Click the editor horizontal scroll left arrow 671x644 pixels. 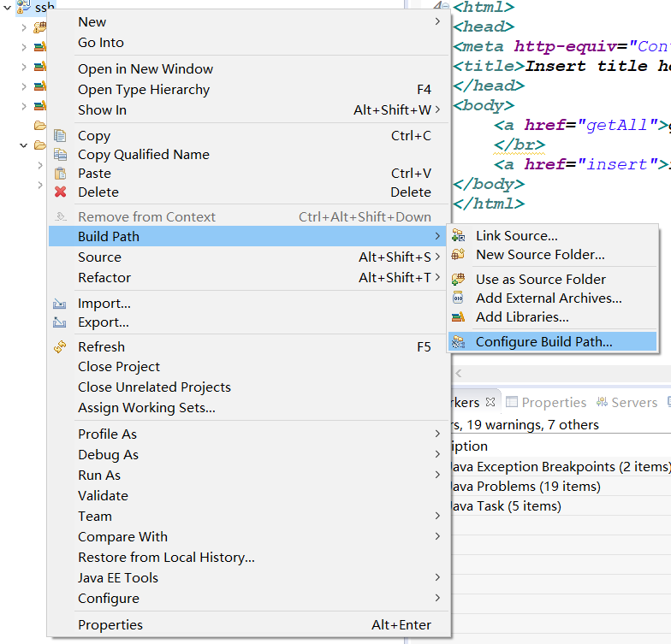(x=459, y=373)
